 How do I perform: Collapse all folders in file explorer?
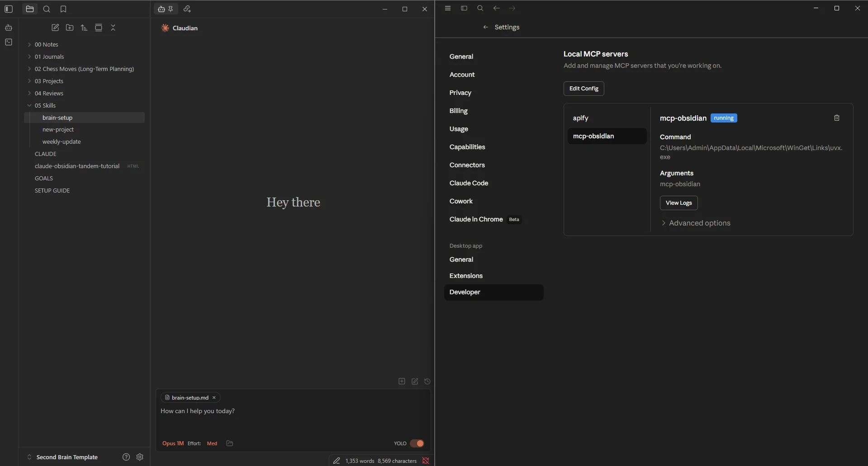click(x=113, y=28)
